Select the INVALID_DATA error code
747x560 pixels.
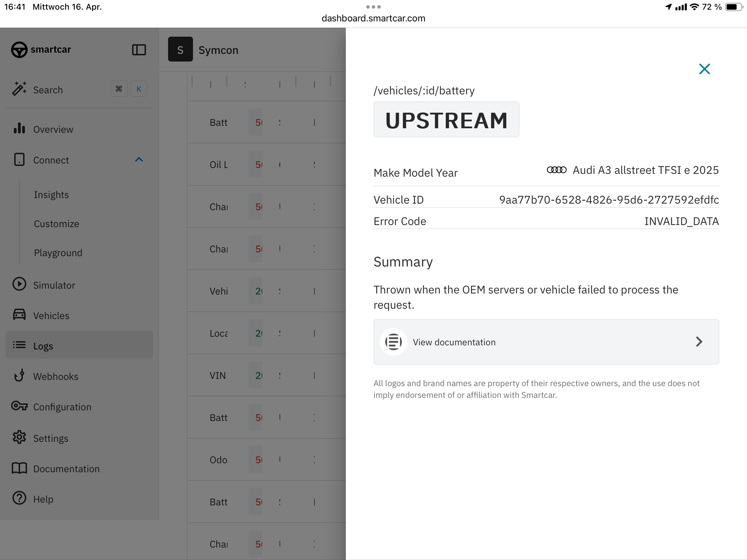[x=682, y=221]
